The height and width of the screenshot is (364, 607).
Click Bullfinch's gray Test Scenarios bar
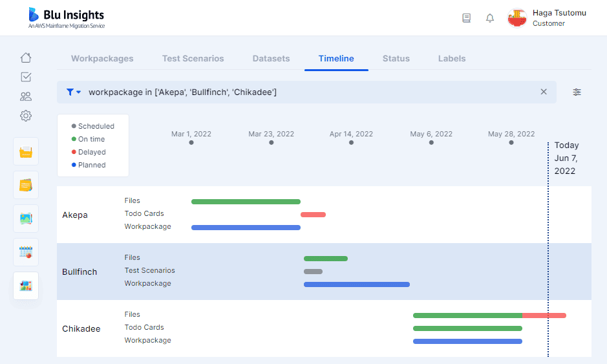[313, 272]
